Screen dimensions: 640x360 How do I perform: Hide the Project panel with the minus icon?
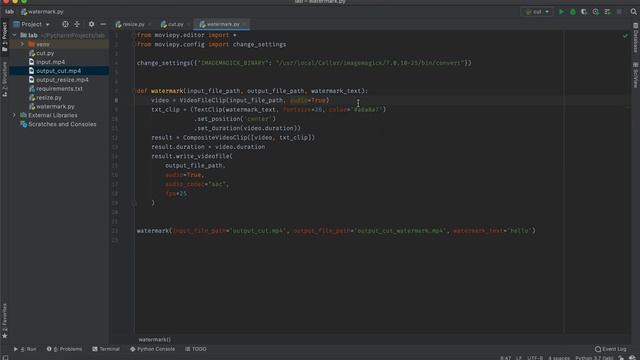103,24
